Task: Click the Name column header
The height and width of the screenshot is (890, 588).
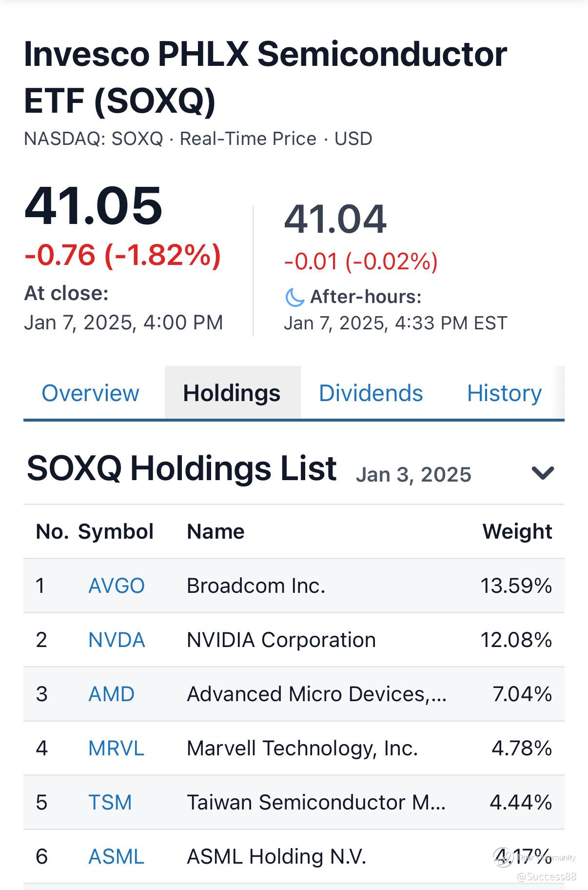Action: 216,531
